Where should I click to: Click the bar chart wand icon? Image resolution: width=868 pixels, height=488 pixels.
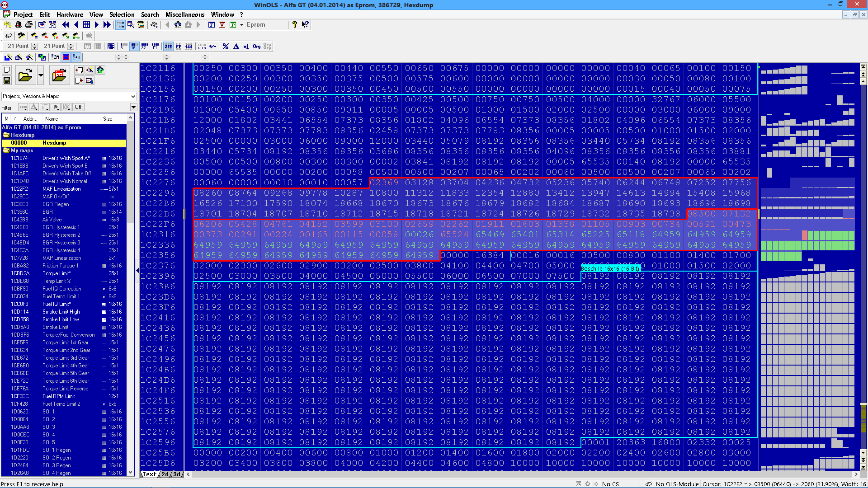tap(8, 57)
